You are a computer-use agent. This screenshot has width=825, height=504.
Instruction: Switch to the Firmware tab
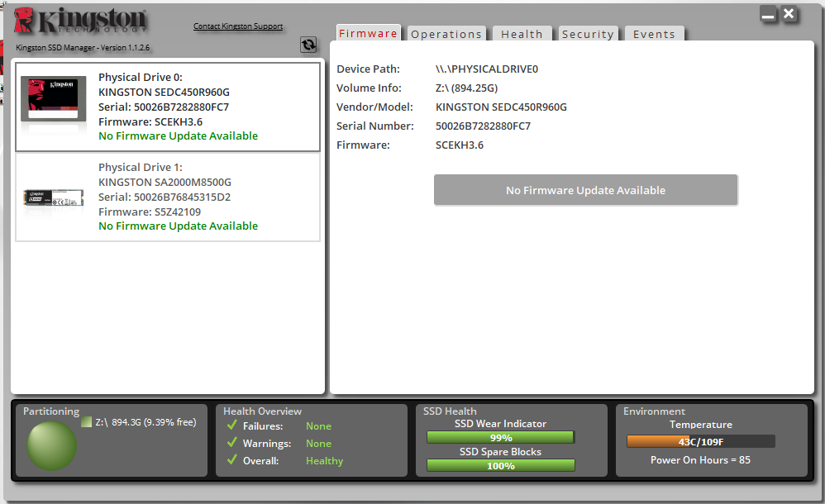[369, 33]
